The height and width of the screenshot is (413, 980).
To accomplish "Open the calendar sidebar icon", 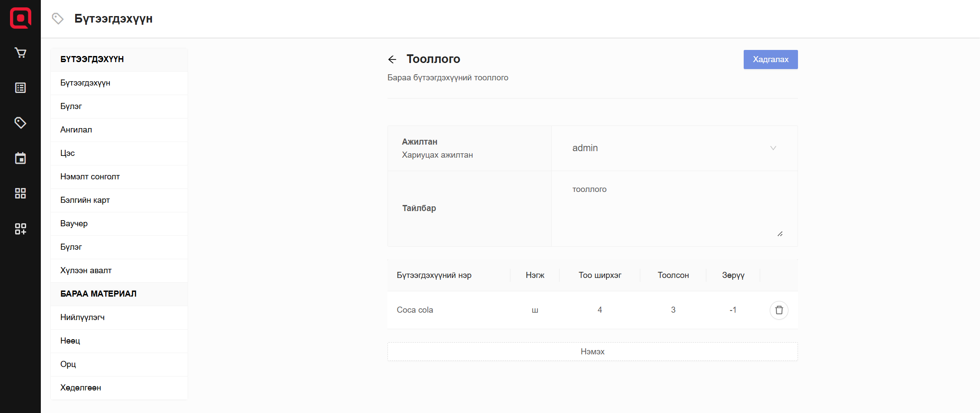I will pyautogui.click(x=20, y=158).
